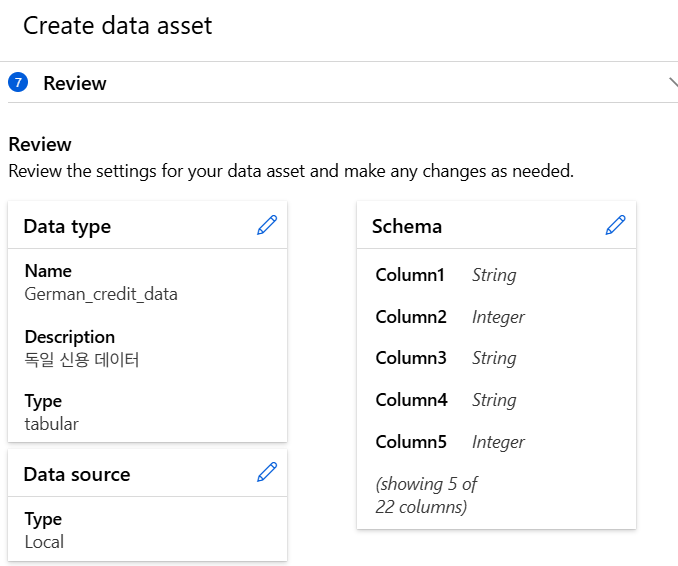Viewport: 678px width, 566px height.
Task: Edit the Data type settings with pencil icon
Action: click(x=267, y=226)
